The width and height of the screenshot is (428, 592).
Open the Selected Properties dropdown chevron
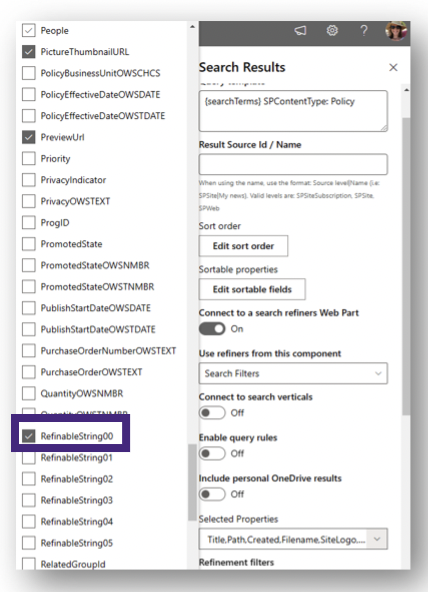[x=377, y=539]
